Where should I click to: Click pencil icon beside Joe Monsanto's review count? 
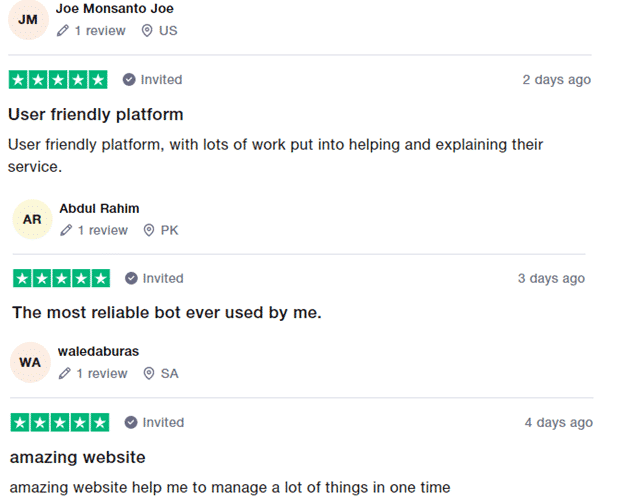click(x=63, y=31)
